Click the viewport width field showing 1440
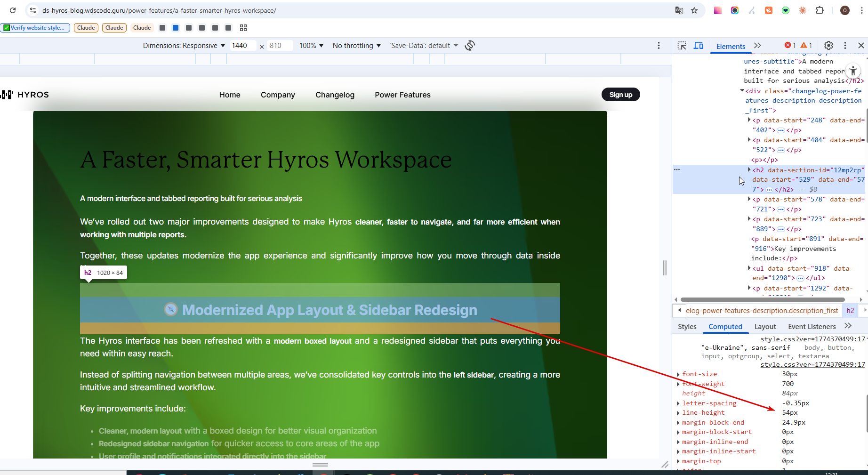 [242, 46]
